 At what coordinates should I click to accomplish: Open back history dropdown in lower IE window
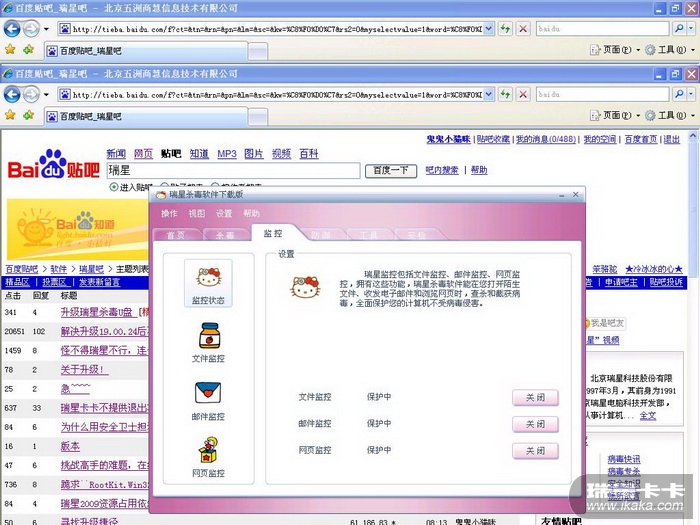[46, 95]
